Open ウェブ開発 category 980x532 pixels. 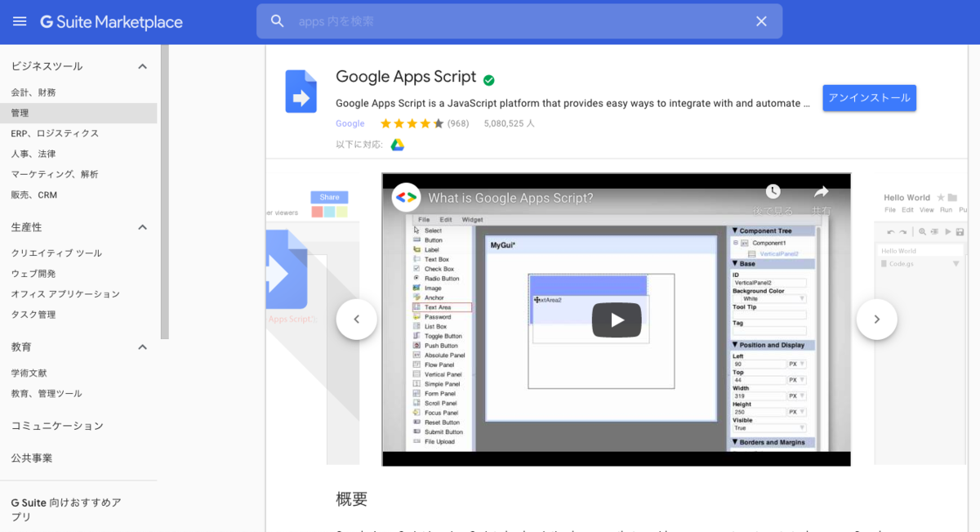[x=33, y=274]
